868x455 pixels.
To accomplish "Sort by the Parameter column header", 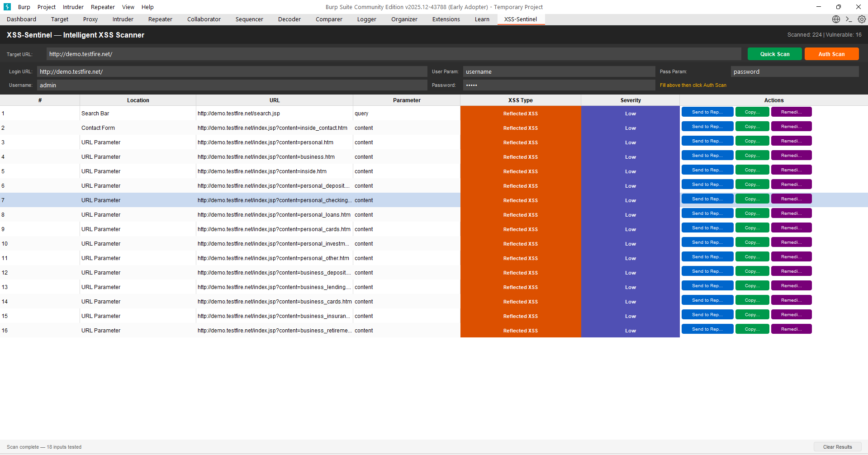I will (407, 100).
